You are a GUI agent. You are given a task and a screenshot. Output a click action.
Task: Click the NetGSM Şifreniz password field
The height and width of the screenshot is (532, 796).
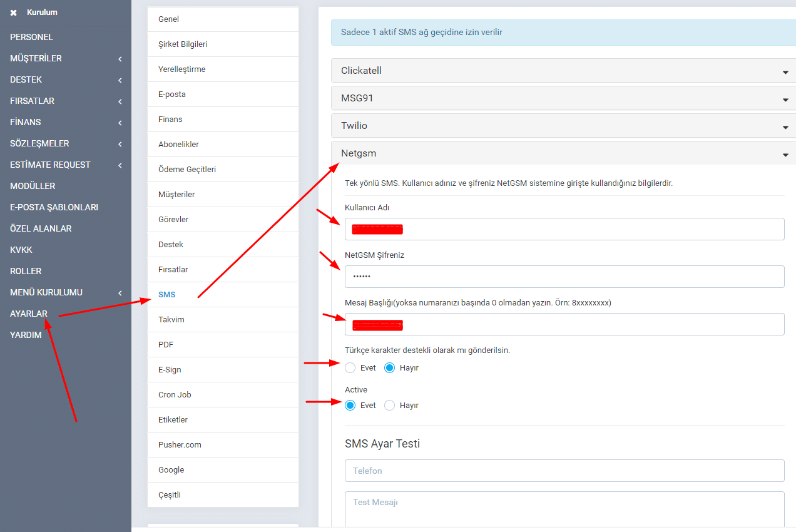click(x=564, y=276)
